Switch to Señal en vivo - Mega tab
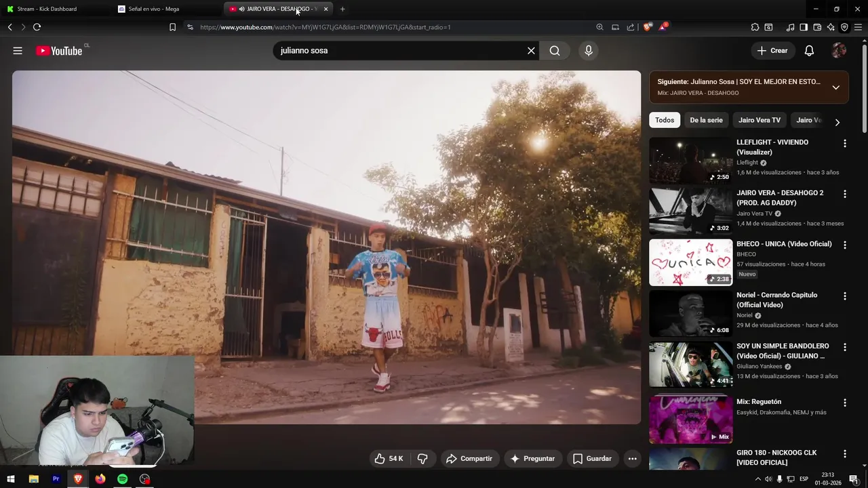The height and width of the screenshot is (488, 868). click(x=166, y=9)
